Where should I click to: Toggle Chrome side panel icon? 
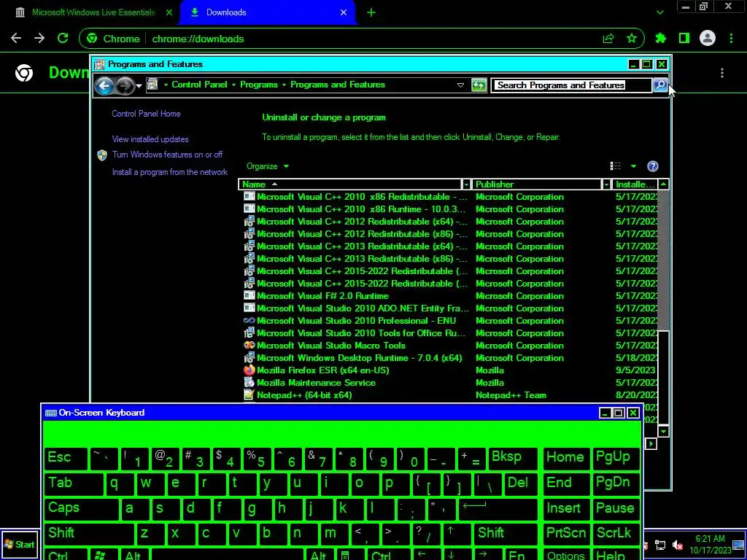pos(684,39)
